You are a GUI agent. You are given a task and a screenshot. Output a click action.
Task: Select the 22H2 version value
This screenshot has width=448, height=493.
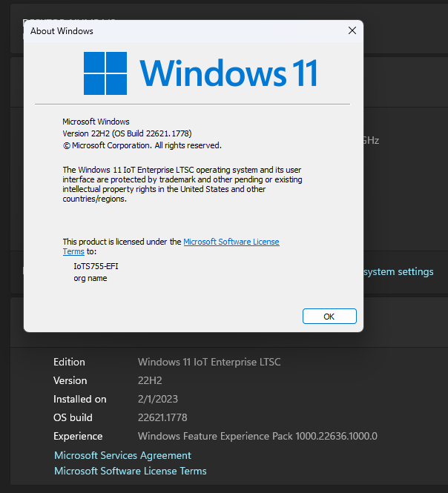pyautogui.click(x=150, y=380)
